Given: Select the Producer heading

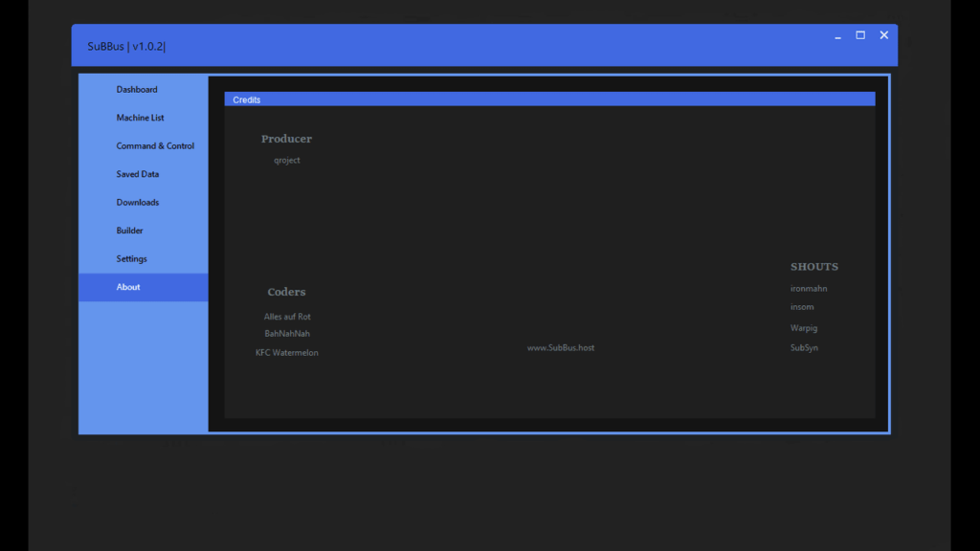Looking at the screenshot, I should [286, 139].
